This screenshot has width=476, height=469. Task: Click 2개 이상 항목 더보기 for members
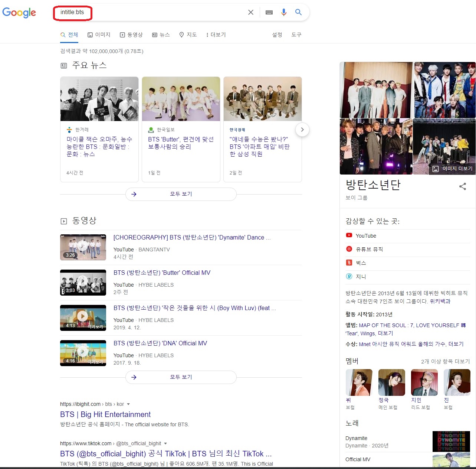click(x=445, y=361)
